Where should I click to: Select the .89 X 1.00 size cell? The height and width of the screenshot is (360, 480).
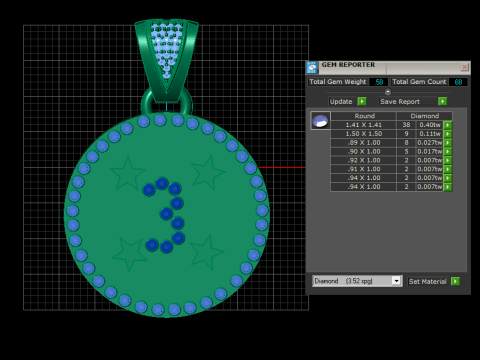click(x=364, y=143)
